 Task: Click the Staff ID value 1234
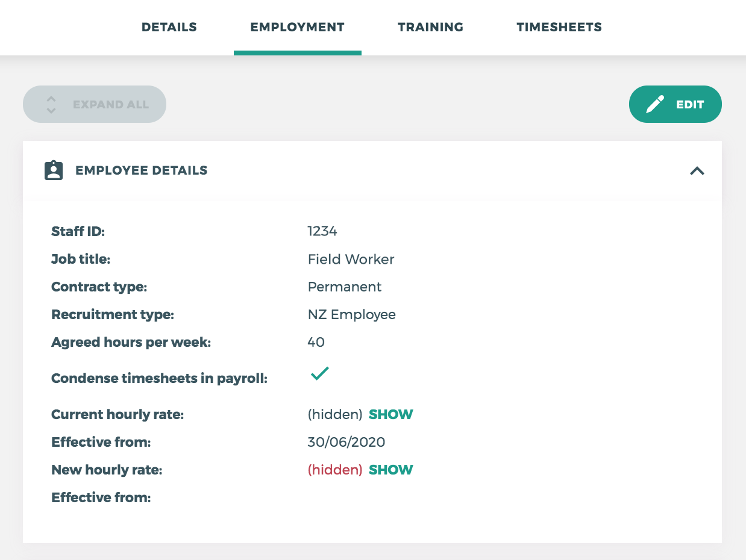(322, 231)
